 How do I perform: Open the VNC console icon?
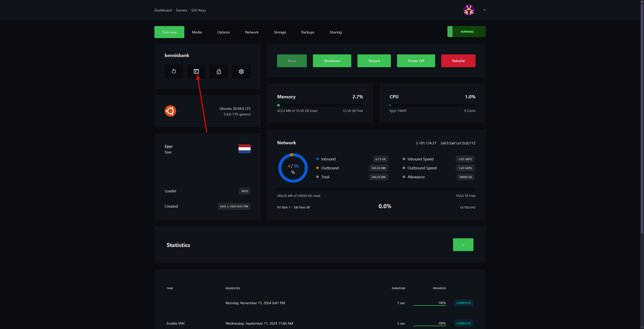point(196,72)
